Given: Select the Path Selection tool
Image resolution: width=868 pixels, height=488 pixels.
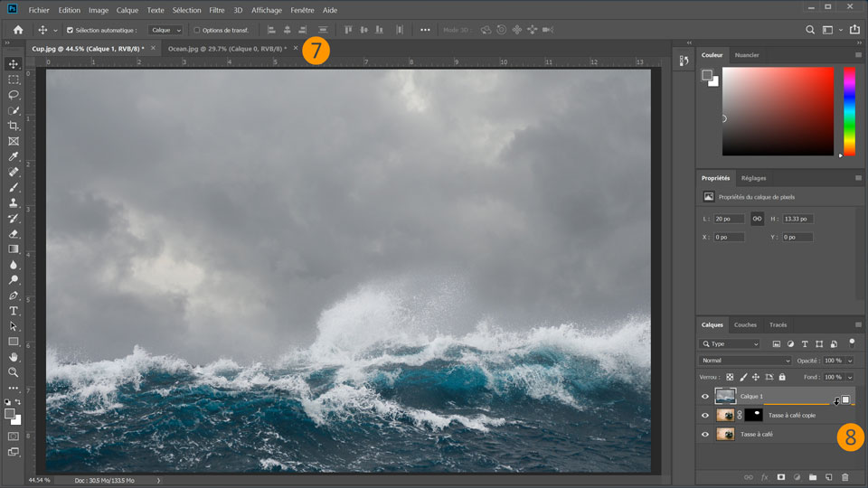Looking at the screenshot, I should click(x=14, y=326).
